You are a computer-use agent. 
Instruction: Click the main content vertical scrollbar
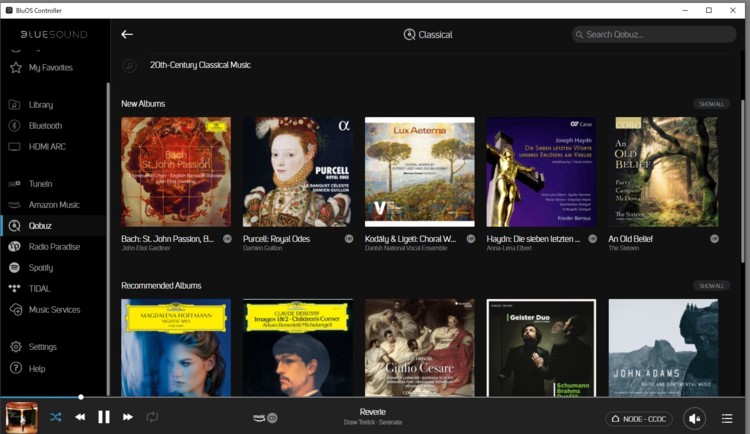pos(742,181)
